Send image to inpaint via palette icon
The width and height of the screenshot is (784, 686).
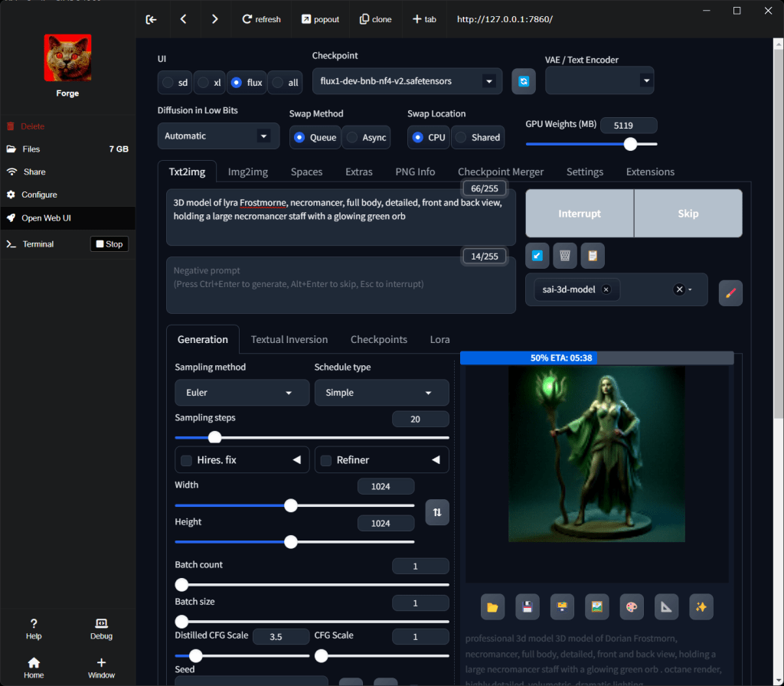coord(632,606)
